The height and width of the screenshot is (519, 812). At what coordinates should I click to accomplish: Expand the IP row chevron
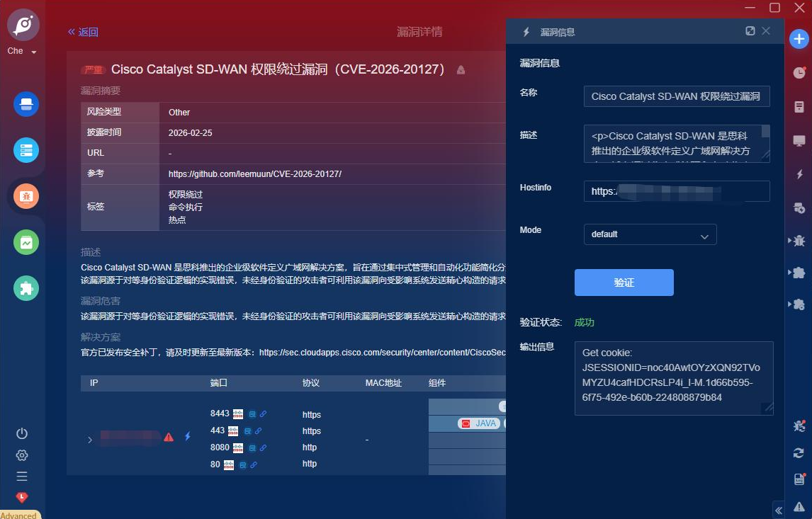[90, 440]
